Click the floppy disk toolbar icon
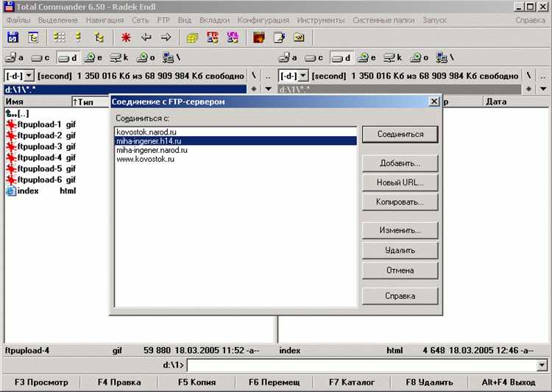The width and height of the screenshot is (552, 392). pyautogui.click(x=13, y=37)
